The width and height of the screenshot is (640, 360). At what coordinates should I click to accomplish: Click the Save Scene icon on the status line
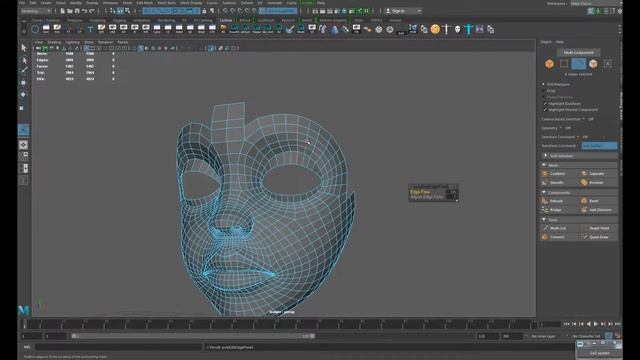(x=77, y=11)
